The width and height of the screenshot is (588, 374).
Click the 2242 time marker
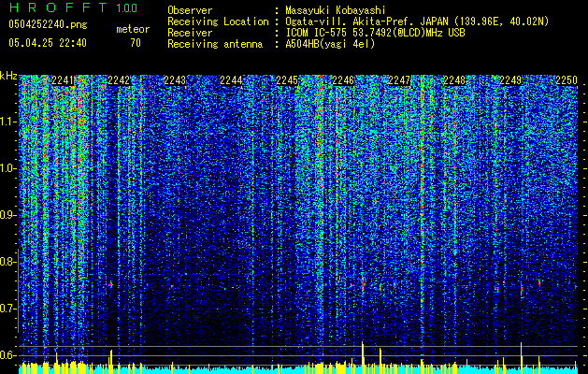tap(119, 80)
